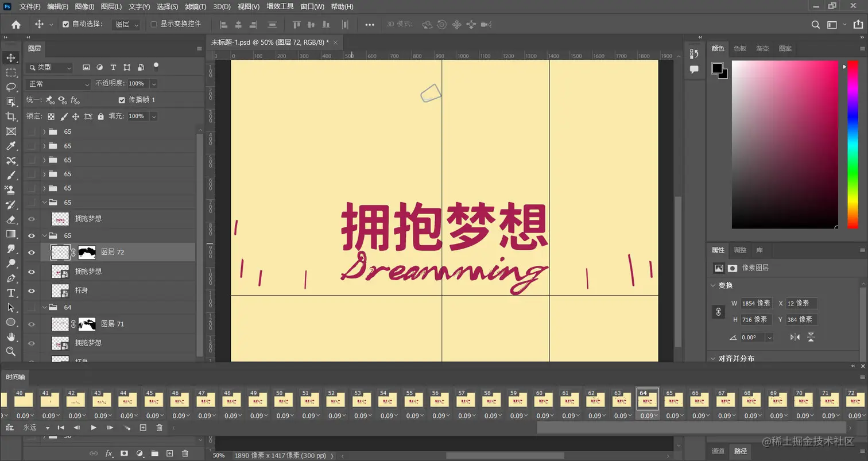Select the Rectangular Marquee tool
The width and height of the screenshot is (868, 461).
11,73
